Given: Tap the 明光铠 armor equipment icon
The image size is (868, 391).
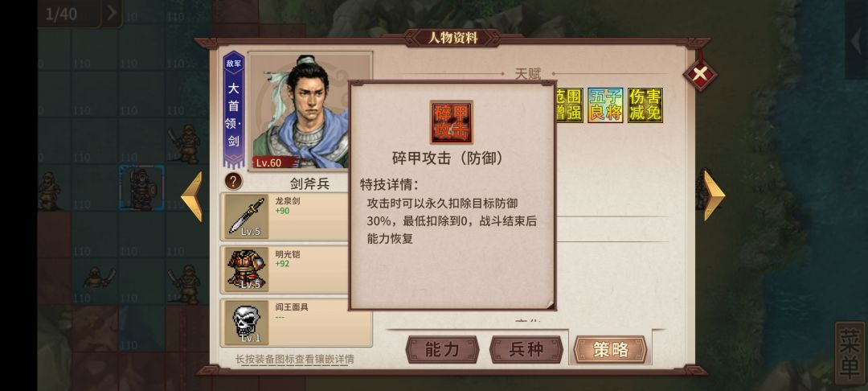Looking at the screenshot, I should point(247,270).
